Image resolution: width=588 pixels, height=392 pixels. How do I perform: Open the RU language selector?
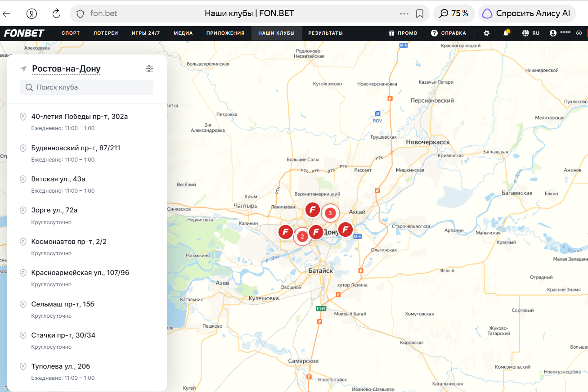pyautogui.click(x=531, y=33)
